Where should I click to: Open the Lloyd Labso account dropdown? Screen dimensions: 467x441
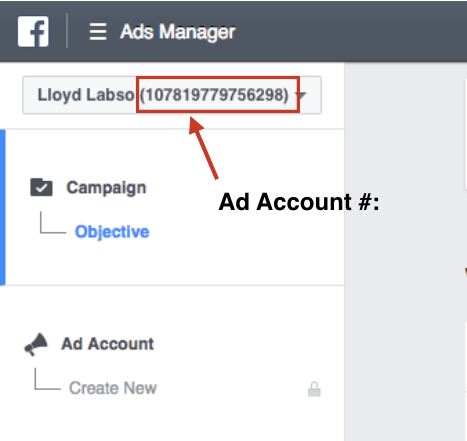172,95
